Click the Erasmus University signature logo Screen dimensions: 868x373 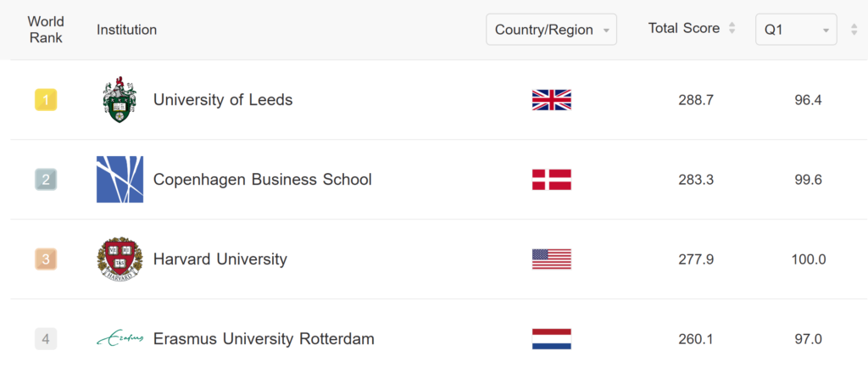coord(120,338)
